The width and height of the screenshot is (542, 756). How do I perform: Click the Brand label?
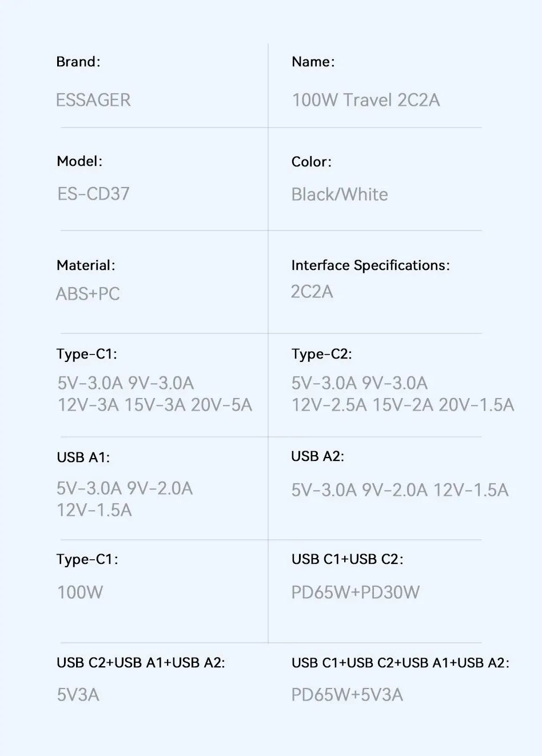pos(78,62)
